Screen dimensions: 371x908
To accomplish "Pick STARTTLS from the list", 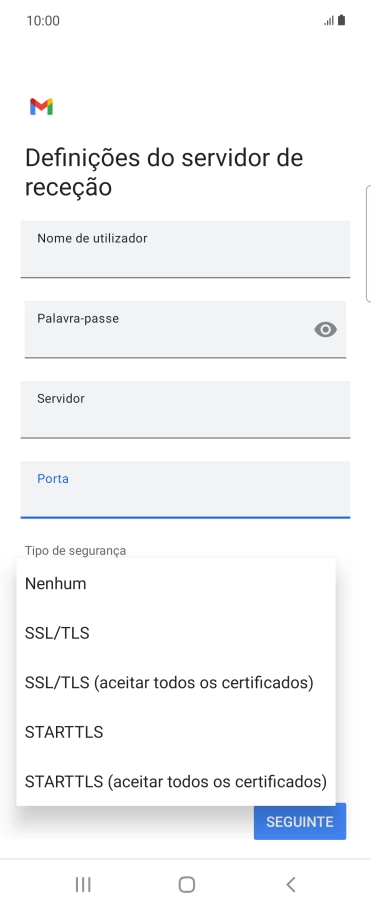I will click(176, 733).
